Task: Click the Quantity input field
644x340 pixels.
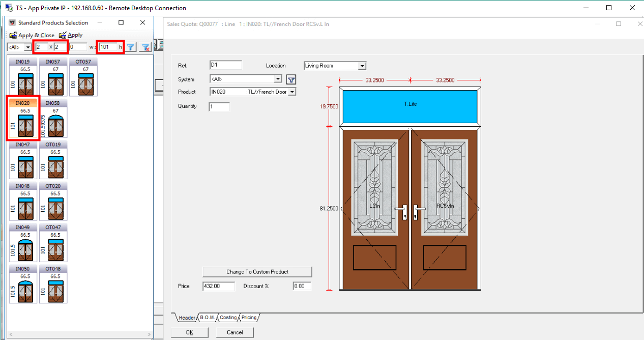Action: pos(219,107)
